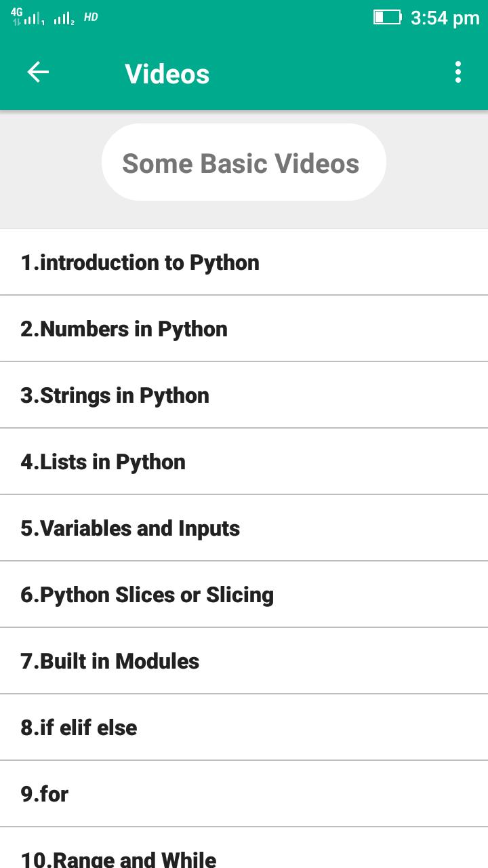Screen dimensions: 488x868
Task: Select 4.Lists in Python item
Action: pyautogui.click(x=244, y=462)
